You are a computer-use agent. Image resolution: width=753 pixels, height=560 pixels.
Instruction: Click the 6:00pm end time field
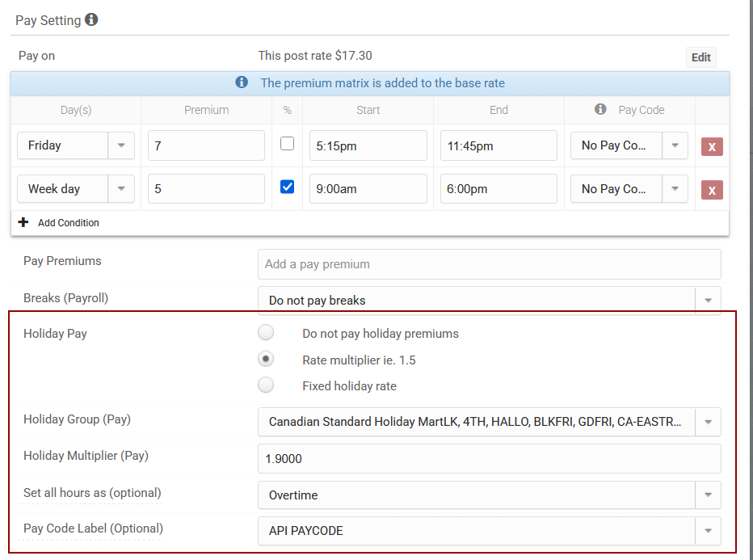(498, 189)
